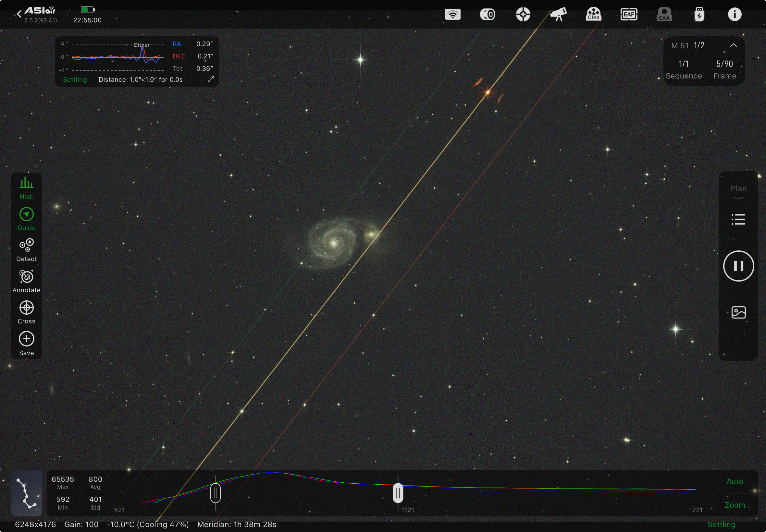Open the CAA rotator settings icon
The height and width of the screenshot is (532, 766).
coord(664,14)
